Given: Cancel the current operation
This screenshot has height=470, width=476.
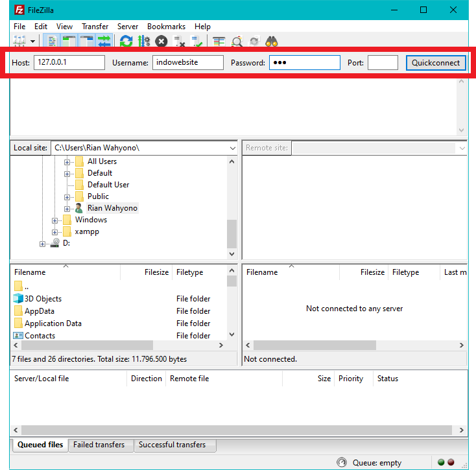Looking at the screenshot, I should point(161,41).
